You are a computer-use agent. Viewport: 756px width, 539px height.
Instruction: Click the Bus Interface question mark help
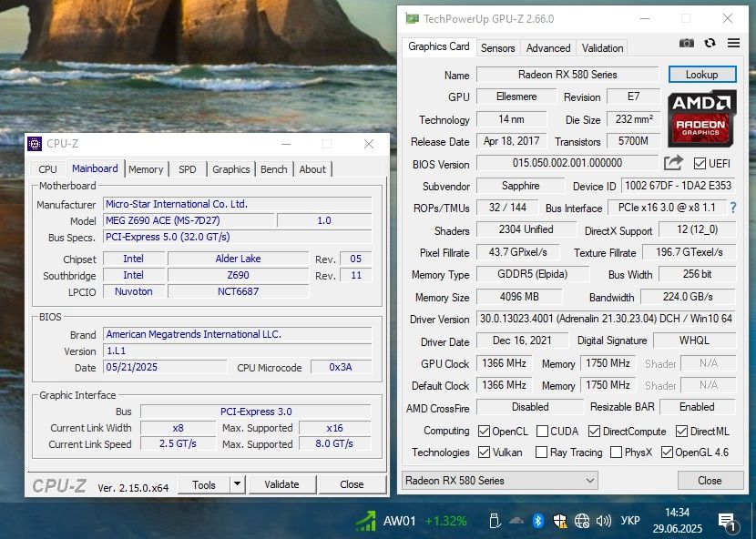pyautogui.click(x=733, y=208)
